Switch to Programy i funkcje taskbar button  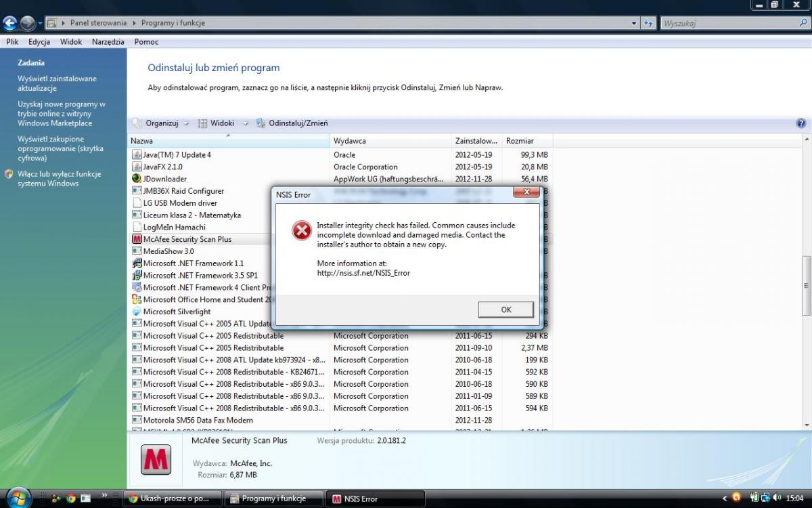pos(275,499)
